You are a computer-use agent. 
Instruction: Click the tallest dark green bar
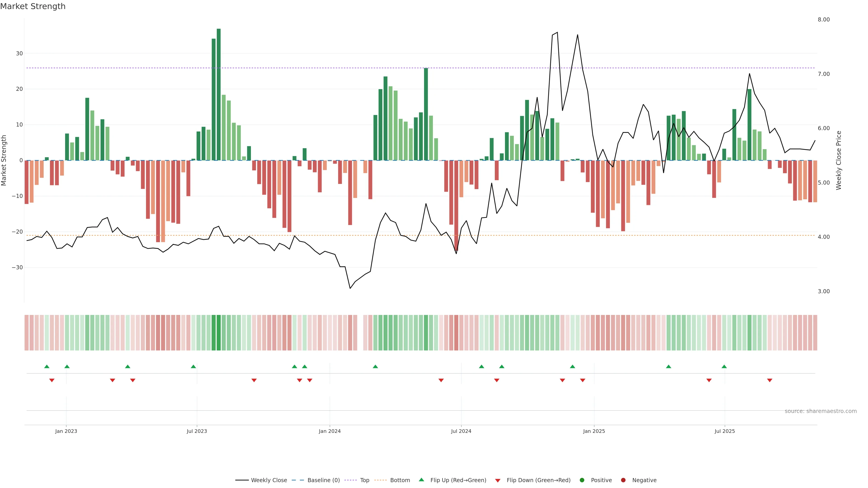tap(219, 94)
